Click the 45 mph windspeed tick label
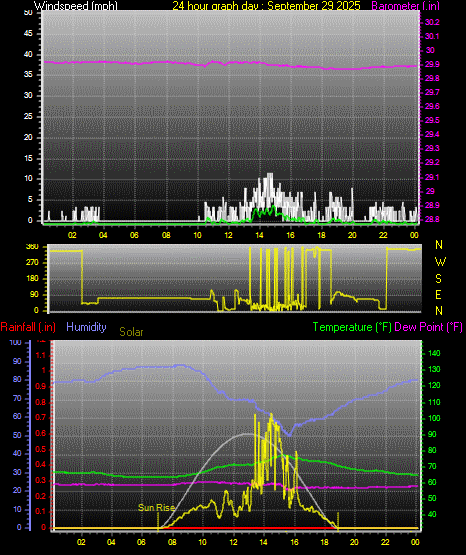Image resolution: width=466 pixels, height=555 pixels. [x=28, y=34]
